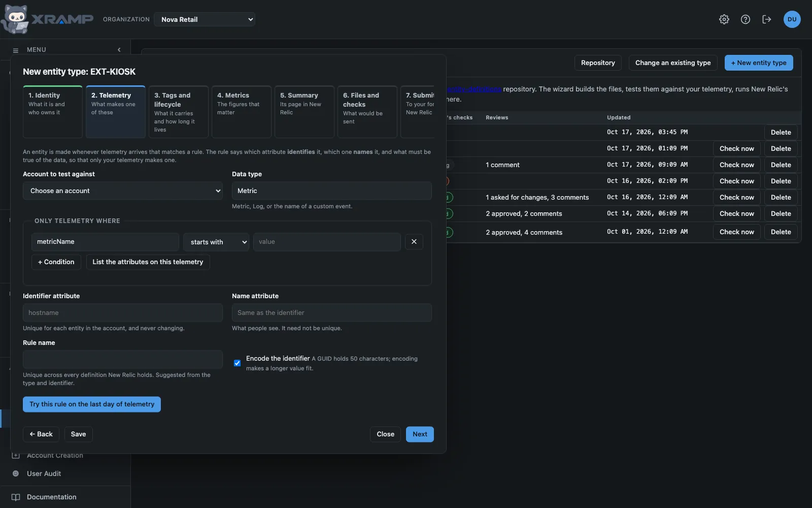Viewport: 812px width, 508px height.
Task: Go to step 7. Submit
Action: [418, 112]
